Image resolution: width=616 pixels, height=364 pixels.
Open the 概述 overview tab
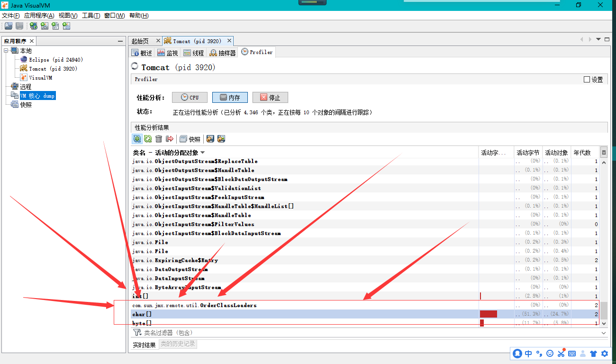pos(142,53)
